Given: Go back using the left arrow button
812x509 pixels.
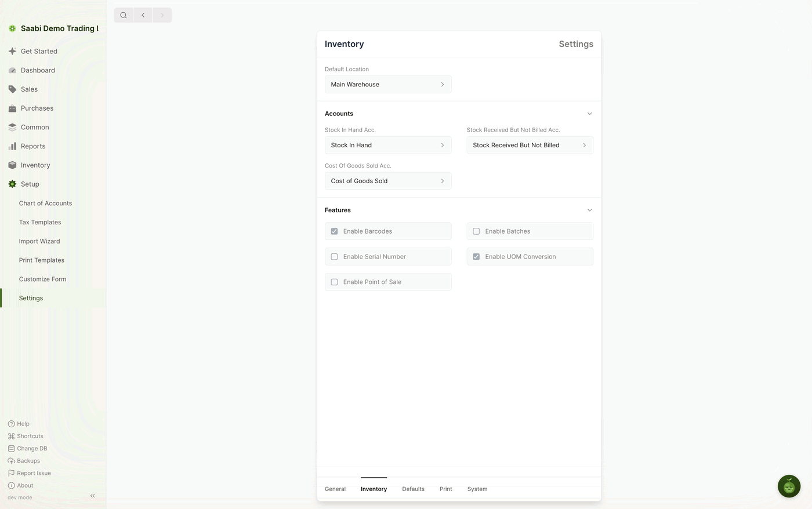Looking at the screenshot, I should coord(143,15).
